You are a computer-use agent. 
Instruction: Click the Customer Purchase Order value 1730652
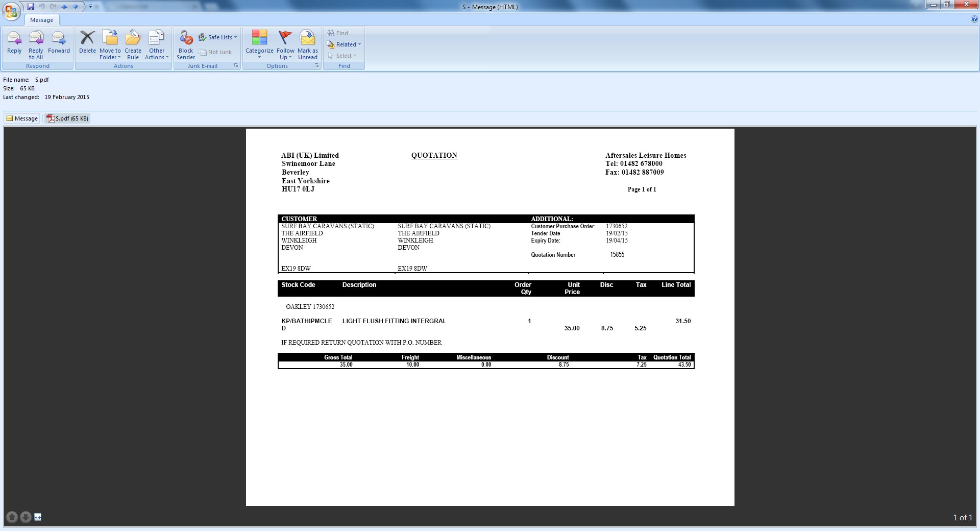click(617, 226)
